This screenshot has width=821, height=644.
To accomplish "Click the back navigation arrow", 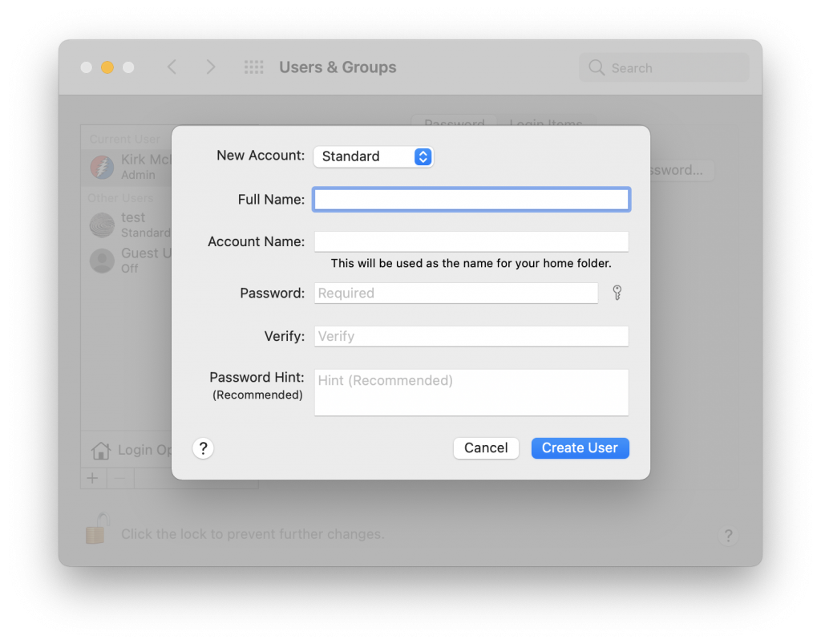I will (x=172, y=67).
